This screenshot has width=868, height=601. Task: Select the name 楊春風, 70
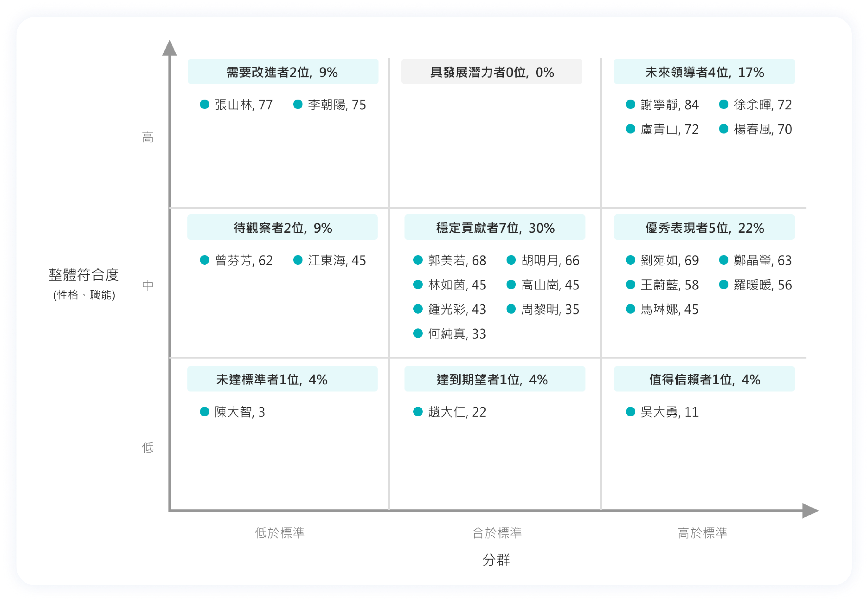click(x=763, y=129)
